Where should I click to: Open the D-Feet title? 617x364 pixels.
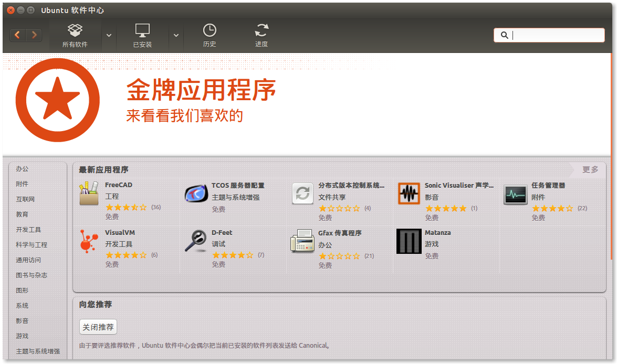[x=222, y=232]
